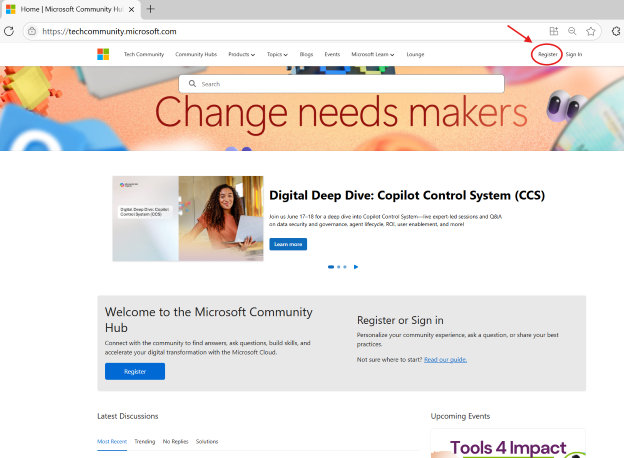Click the Sign In link in the header
This screenshot has height=458, width=624.
pyautogui.click(x=574, y=54)
